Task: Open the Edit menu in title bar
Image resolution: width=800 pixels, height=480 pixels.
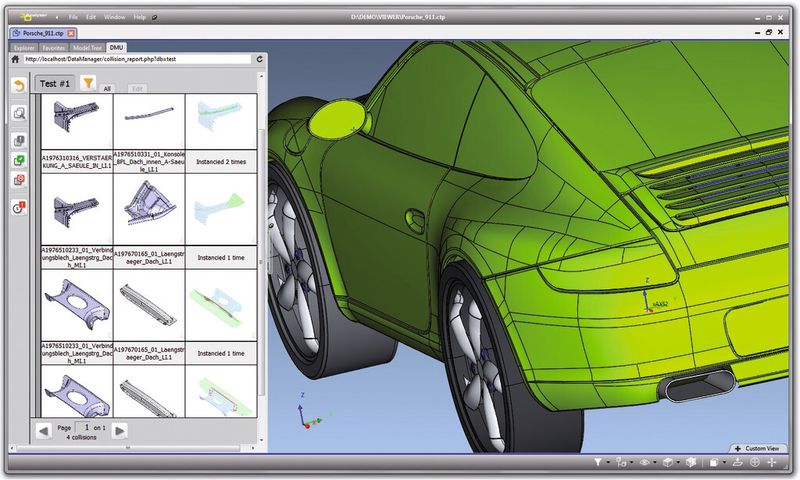Action: 91,17
